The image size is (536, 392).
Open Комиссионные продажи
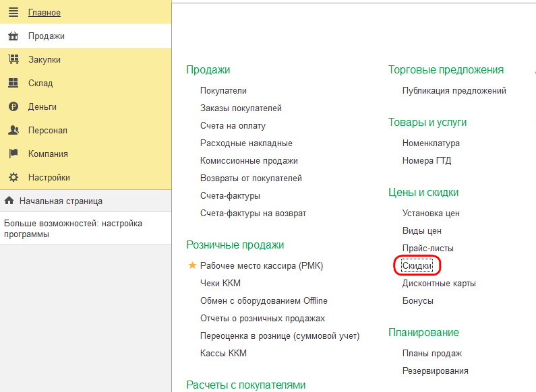(x=249, y=160)
